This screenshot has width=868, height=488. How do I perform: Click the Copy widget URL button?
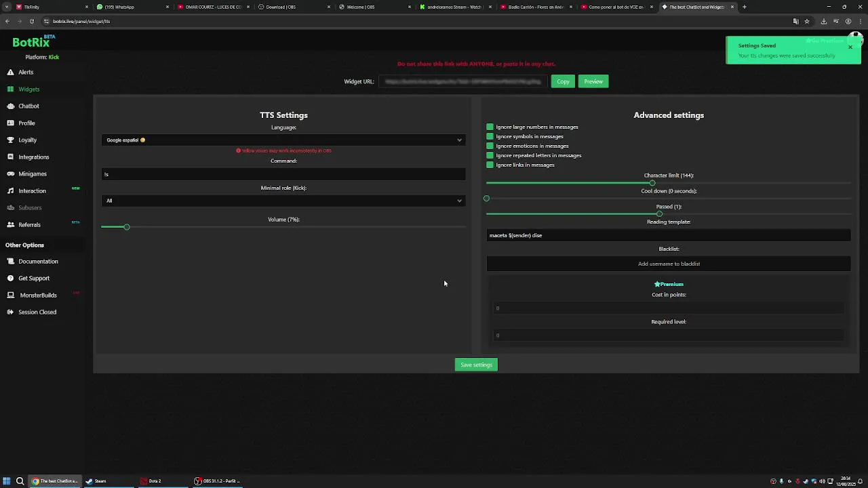pyautogui.click(x=563, y=81)
